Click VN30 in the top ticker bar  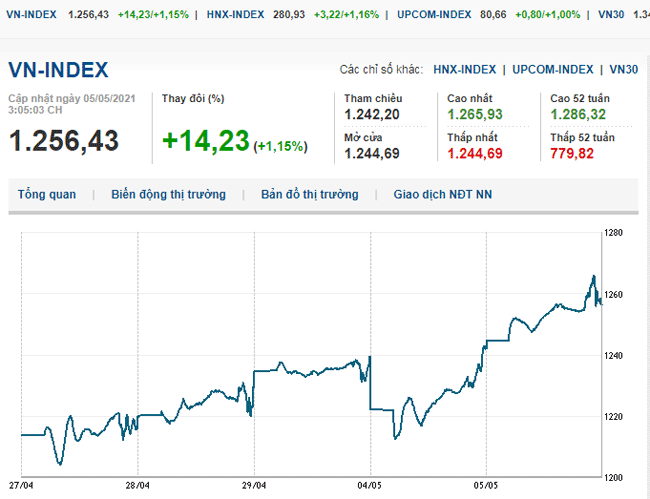click(610, 15)
